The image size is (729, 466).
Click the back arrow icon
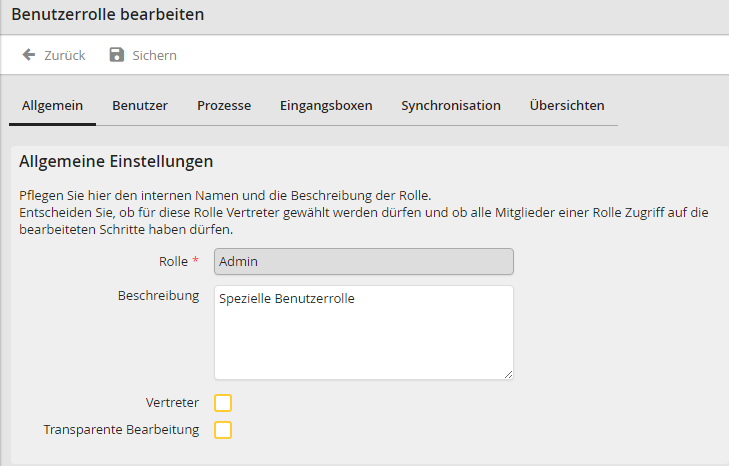(x=29, y=55)
